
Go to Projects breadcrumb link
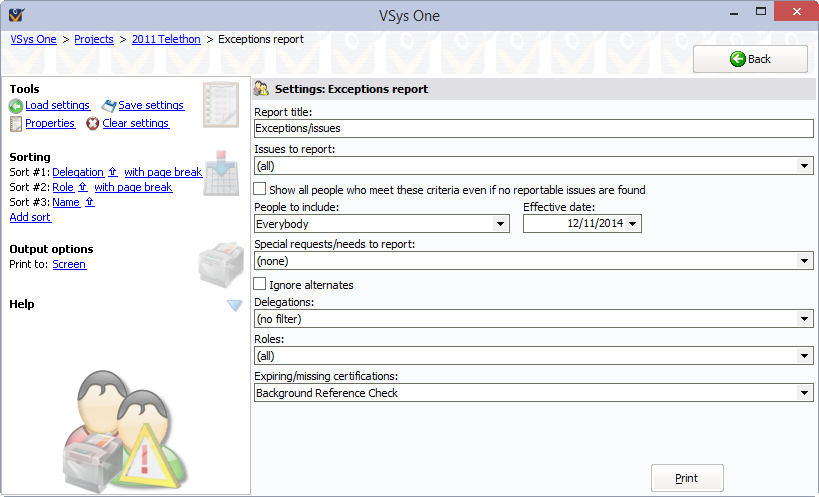[94, 39]
